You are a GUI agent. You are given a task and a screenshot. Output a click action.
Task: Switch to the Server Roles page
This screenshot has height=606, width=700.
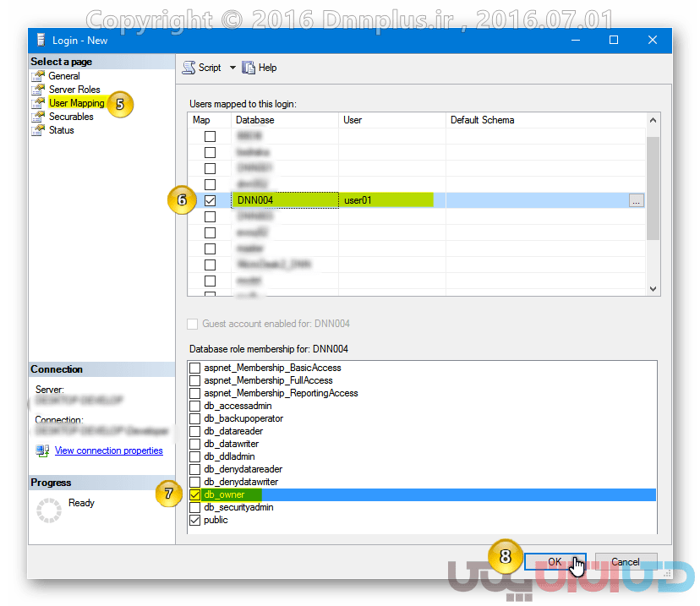(x=74, y=90)
